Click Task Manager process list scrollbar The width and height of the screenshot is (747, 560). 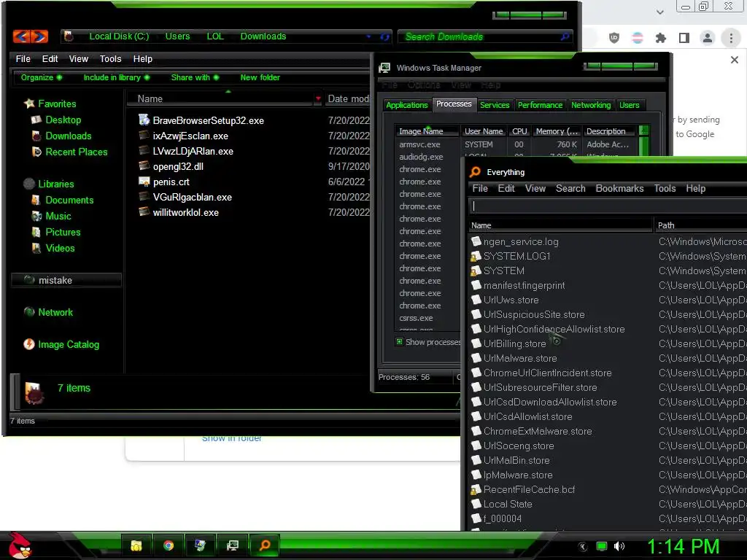pyautogui.click(x=643, y=141)
